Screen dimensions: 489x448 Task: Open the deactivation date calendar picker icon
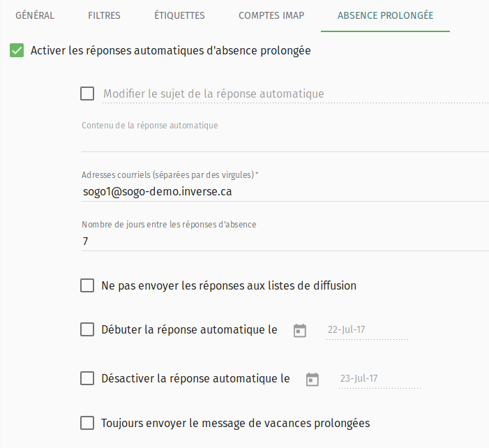tap(313, 379)
